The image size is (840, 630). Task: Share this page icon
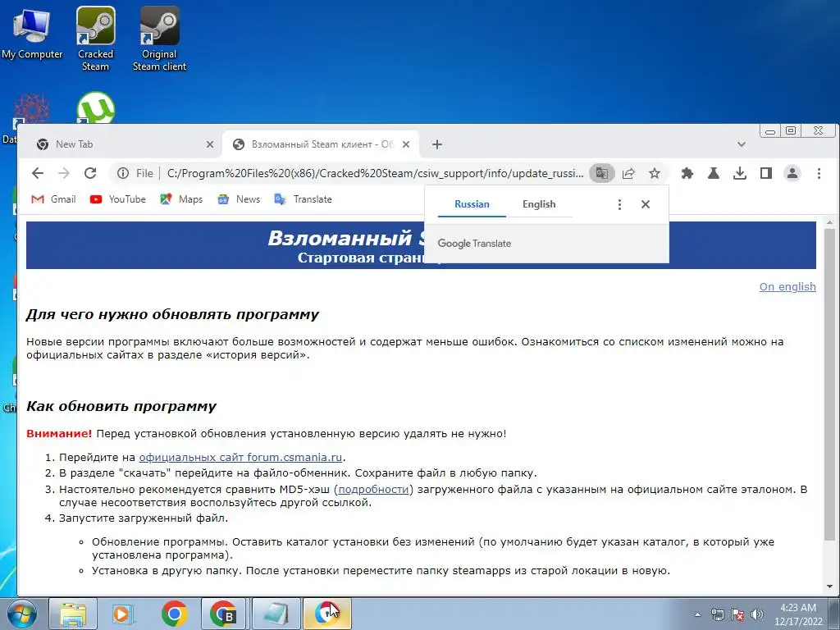pos(628,173)
